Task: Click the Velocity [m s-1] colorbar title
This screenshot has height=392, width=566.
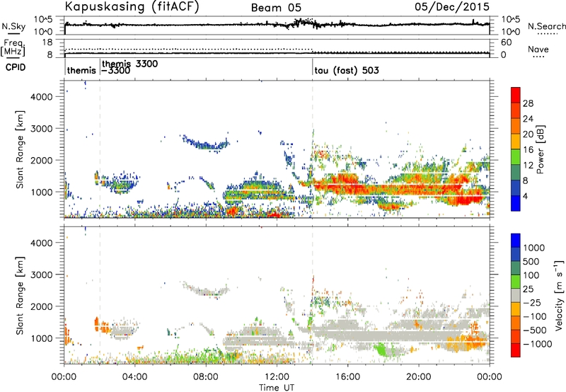Action: [559, 295]
